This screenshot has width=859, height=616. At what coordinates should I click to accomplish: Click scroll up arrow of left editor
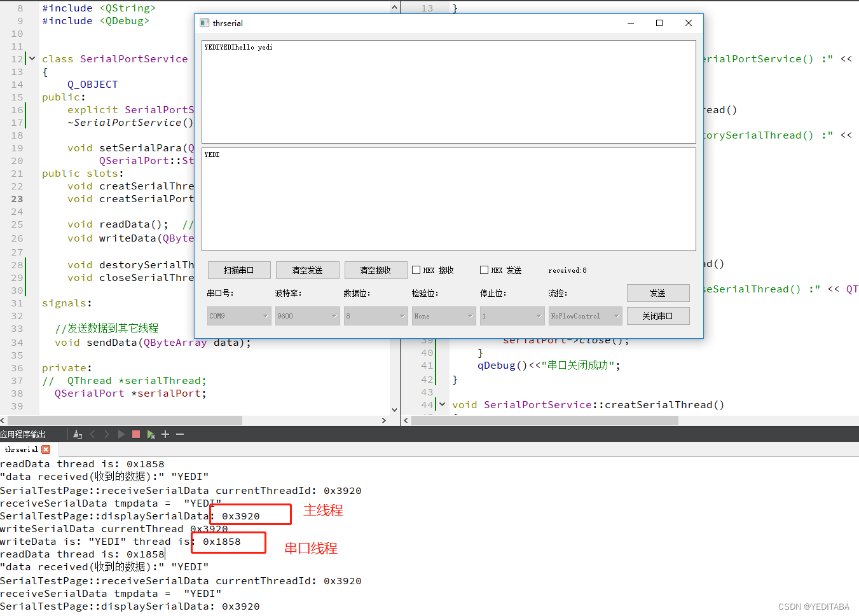(394, 8)
